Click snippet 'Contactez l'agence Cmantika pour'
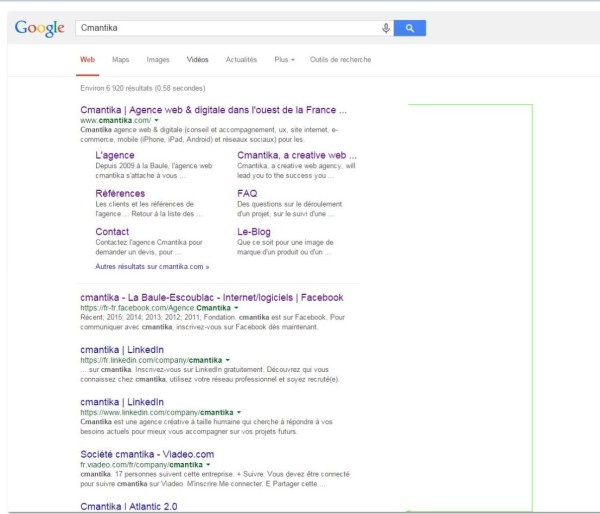Viewport: 600px width, 514px height. pos(149,247)
